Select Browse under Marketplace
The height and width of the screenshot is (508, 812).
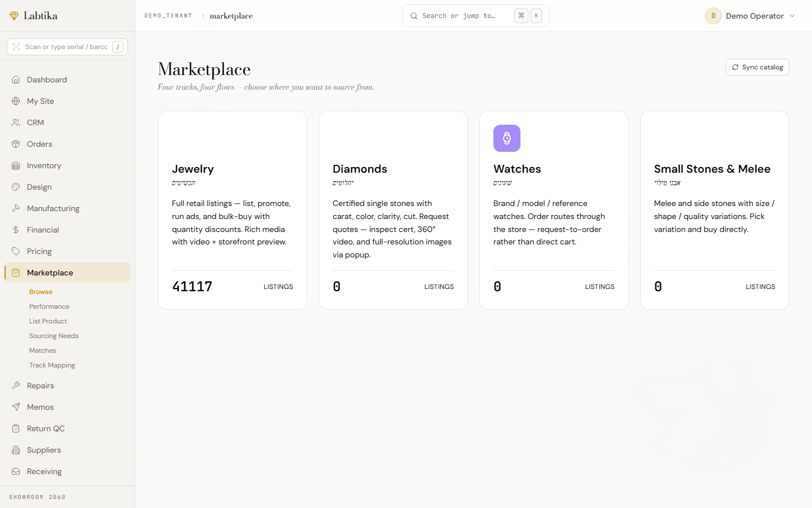[x=41, y=292]
